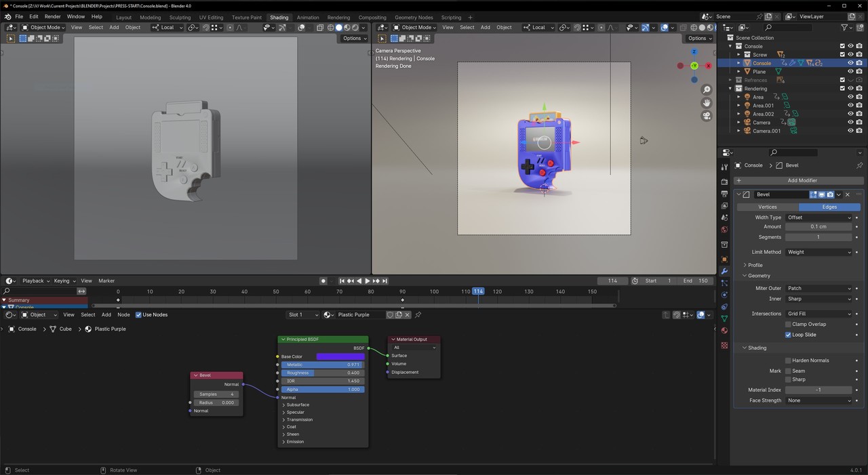Jump to the timeline's first frame
The height and width of the screenshot is (475, 868).
tap(342, 281)
